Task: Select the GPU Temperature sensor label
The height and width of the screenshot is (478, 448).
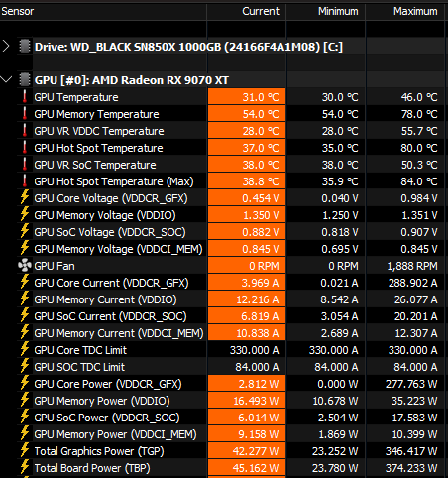Action: point(76,97)
